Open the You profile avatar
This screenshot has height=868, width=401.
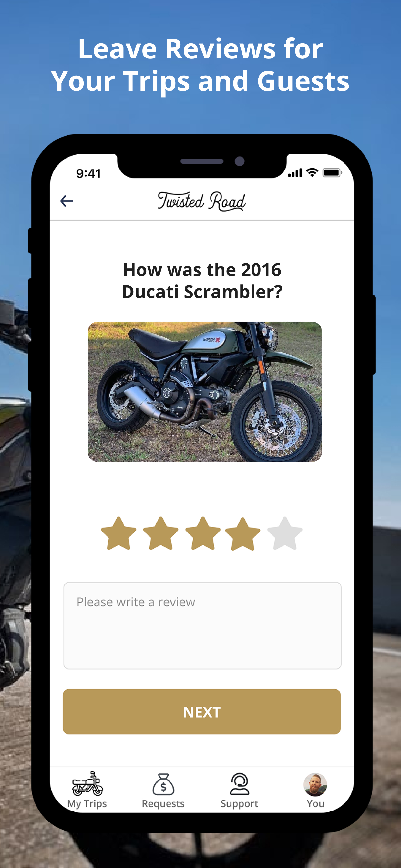point(315,784)
